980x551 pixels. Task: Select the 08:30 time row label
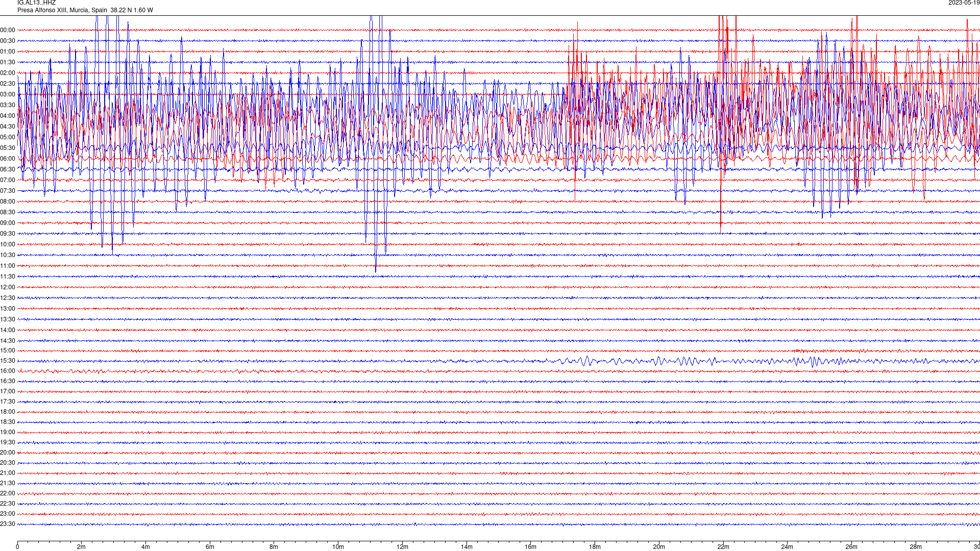[8, 212]
